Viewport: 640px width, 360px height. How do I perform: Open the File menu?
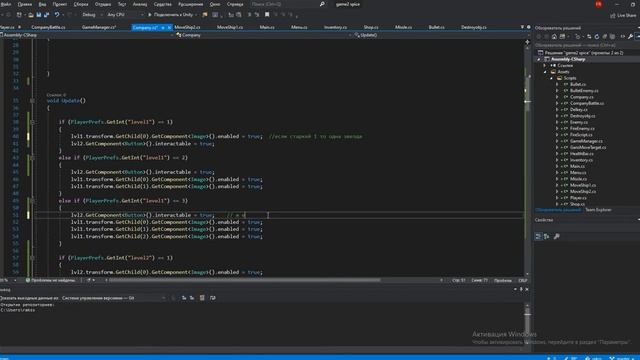tap(6, 4)
